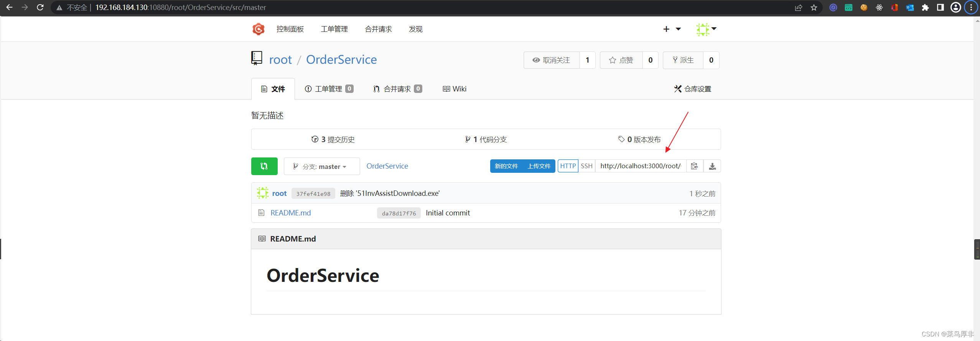The width and height of the screenshot is (980, 341).
Task: Click 派生 fork button
Action: click(x=683, y=60)
